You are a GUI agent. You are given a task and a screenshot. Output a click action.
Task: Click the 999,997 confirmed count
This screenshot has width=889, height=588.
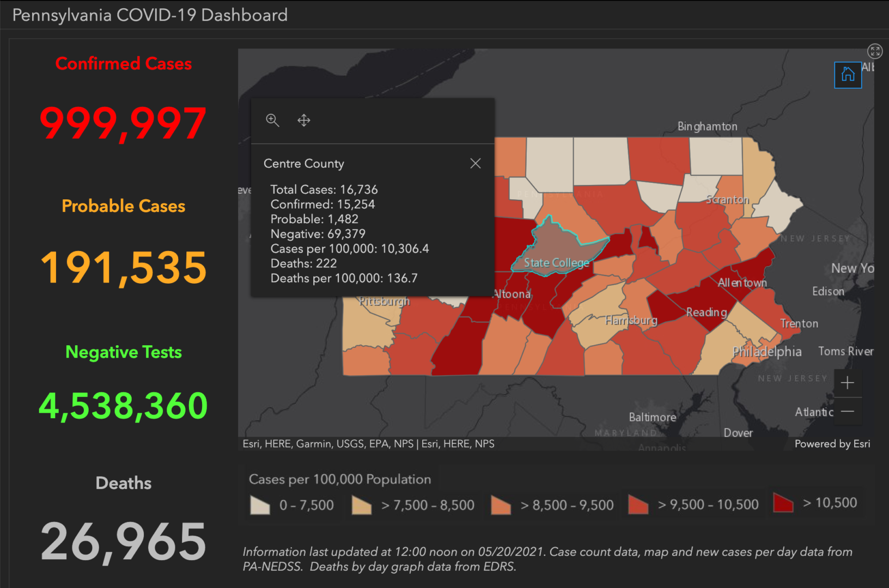pos(124,124)
